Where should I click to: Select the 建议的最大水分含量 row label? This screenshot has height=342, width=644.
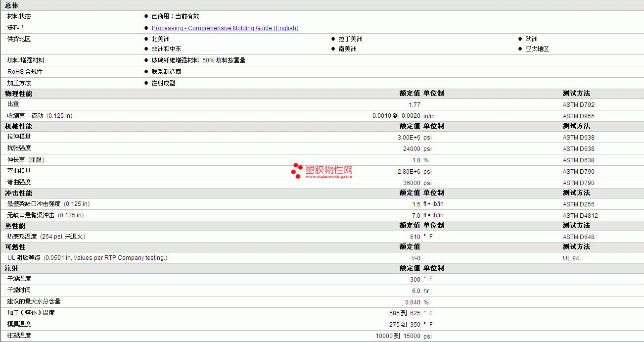pyautogui.click(x=34, y=301)
